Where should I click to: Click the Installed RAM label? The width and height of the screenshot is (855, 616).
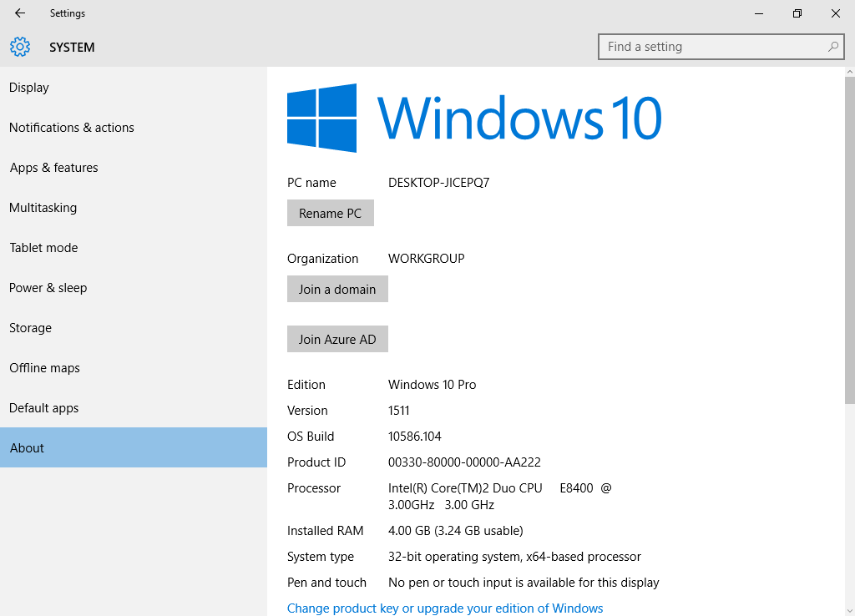click(x=325, y=530)
